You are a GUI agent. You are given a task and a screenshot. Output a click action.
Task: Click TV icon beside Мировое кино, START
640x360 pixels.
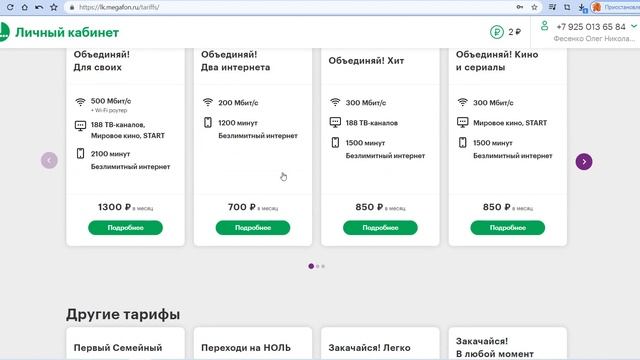point(462,122)
